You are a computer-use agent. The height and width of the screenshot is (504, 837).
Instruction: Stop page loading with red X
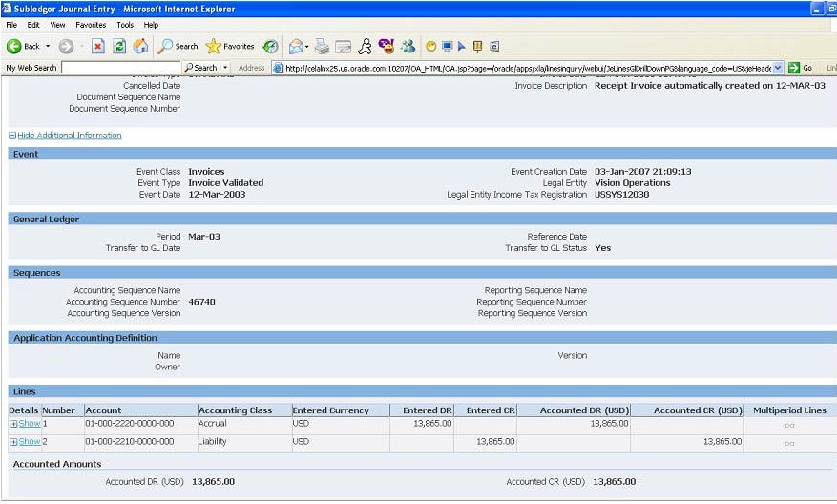98,47
